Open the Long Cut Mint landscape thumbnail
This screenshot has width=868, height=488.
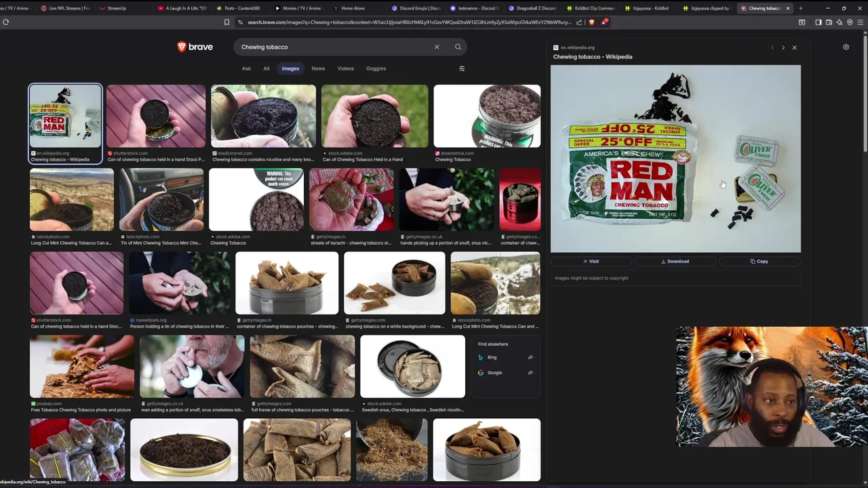click(x=72, y=200)
